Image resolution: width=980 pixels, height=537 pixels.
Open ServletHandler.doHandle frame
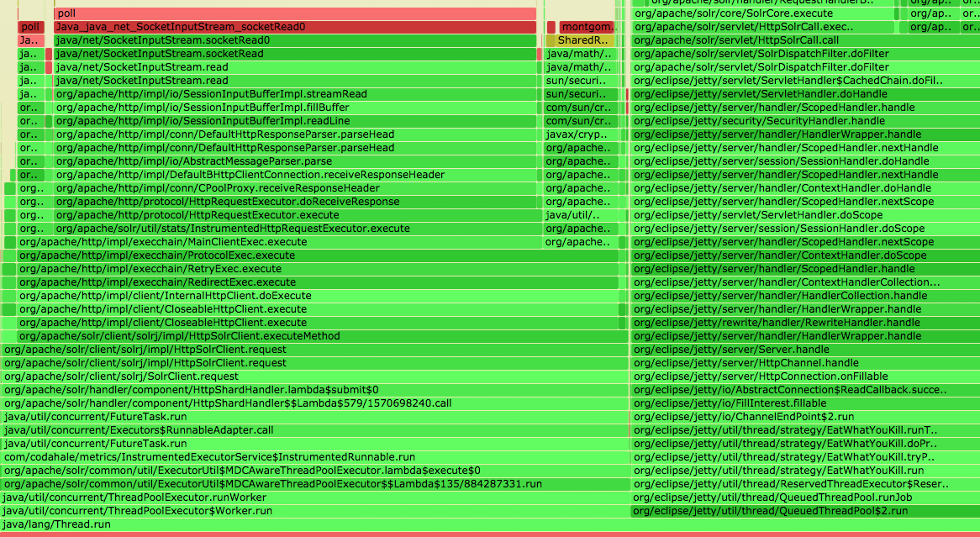[805, 94]
